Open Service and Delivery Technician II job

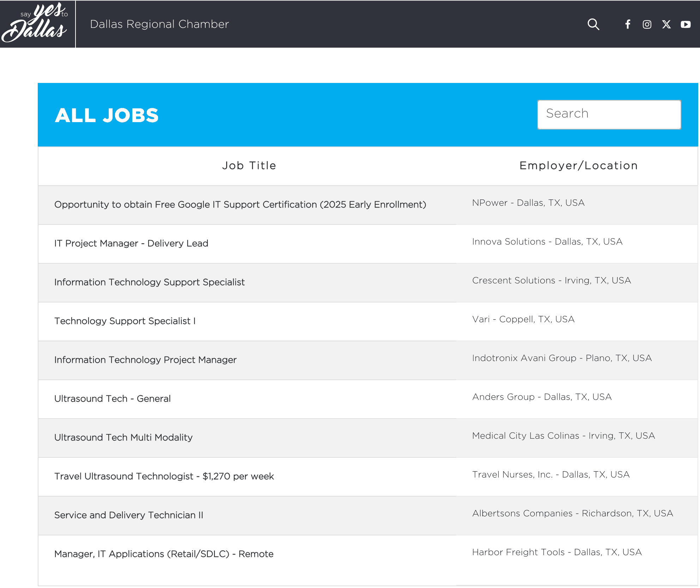129,515
